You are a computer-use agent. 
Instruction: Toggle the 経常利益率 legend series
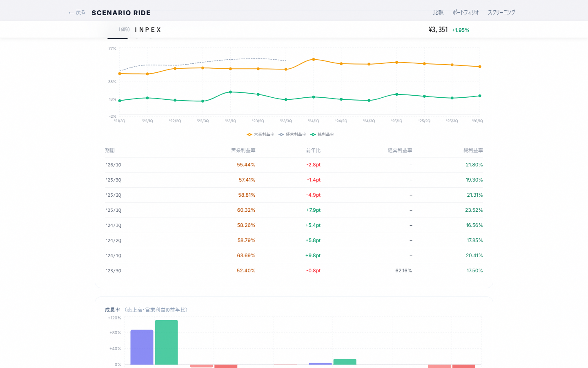click(292, 135)
